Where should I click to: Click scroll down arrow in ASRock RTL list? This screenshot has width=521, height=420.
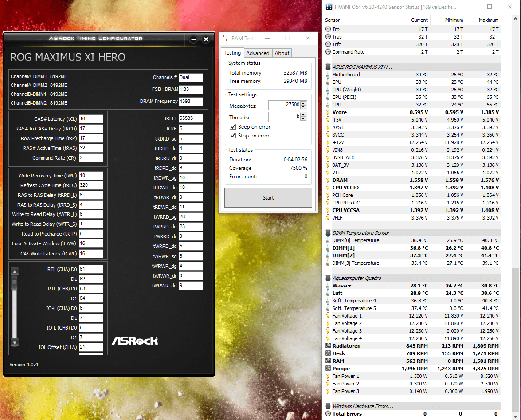coord(15,342)
